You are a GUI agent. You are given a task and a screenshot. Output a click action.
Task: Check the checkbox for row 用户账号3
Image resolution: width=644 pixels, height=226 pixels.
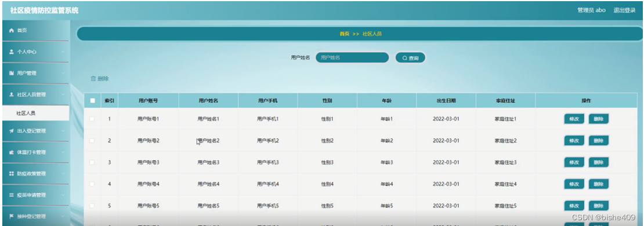[x=92, y=162]
